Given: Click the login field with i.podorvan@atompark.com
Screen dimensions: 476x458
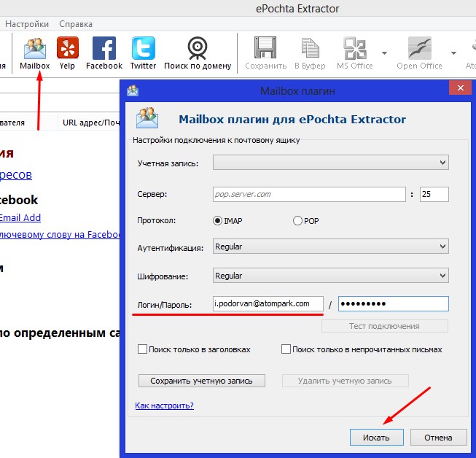Looking at the screenshot, I should 268,303.
